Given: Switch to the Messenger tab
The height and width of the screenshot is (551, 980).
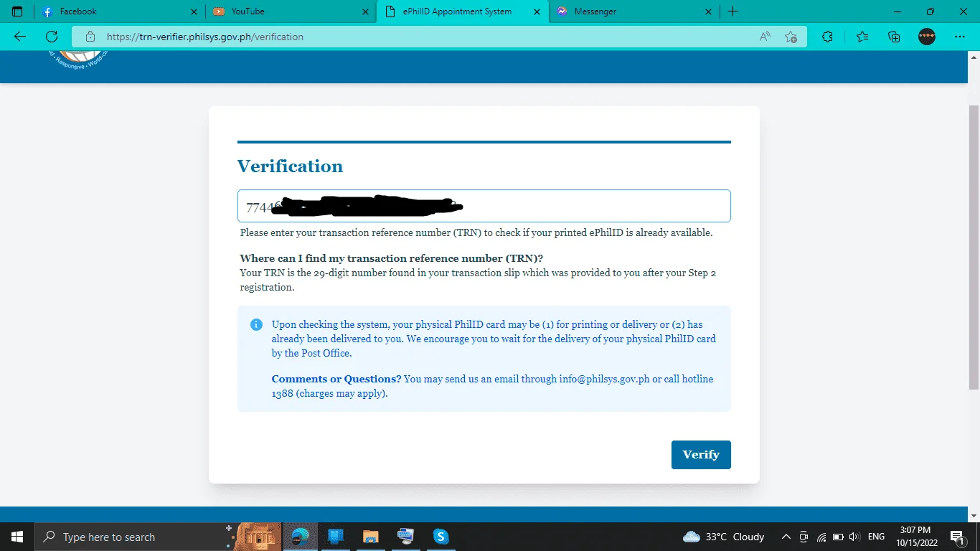Looking at the screenshot, I should pos(634,11).
